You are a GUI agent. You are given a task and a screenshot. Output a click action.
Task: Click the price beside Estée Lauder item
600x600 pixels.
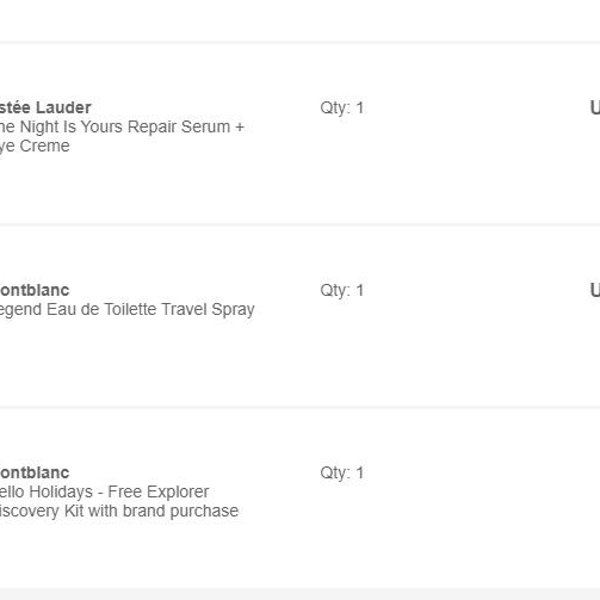[595, 108]
